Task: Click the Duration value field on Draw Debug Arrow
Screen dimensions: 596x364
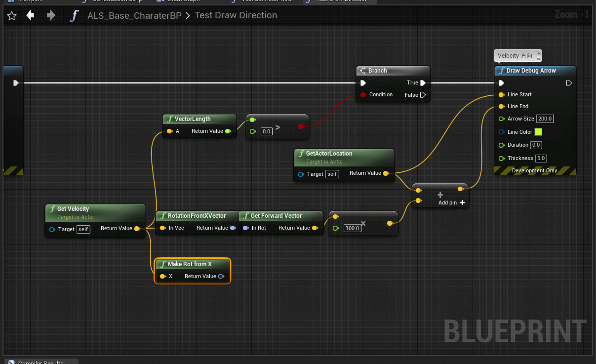Action: [536, 145]
